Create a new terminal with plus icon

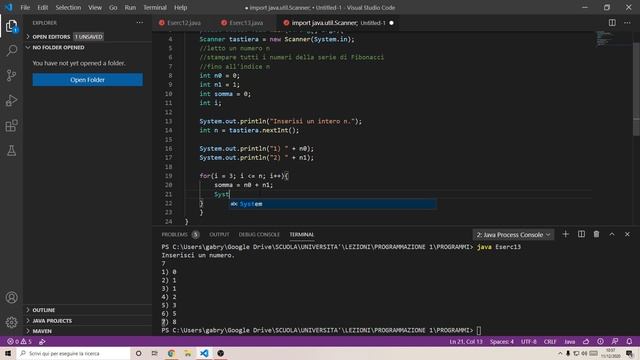pos(565,234)
